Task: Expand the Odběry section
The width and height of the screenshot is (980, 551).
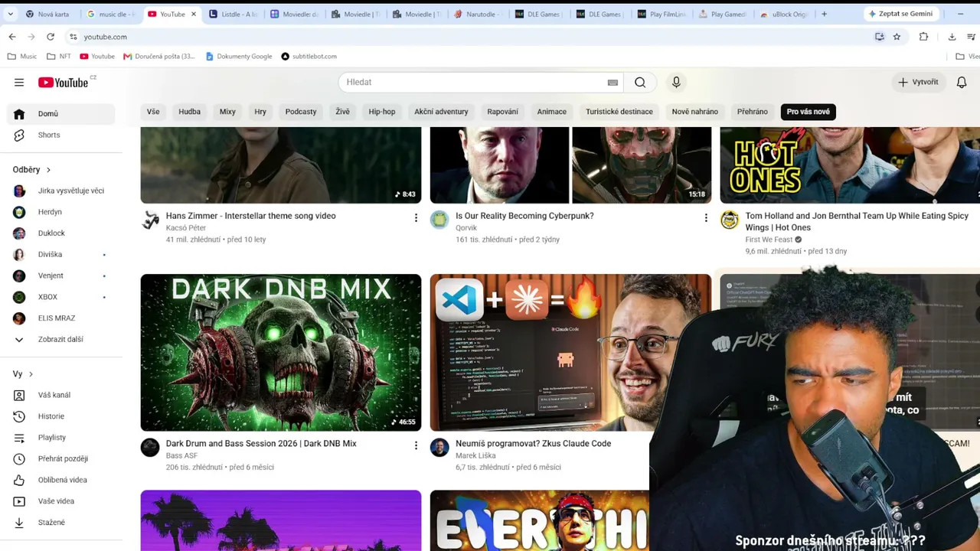Action: [32, 170]
